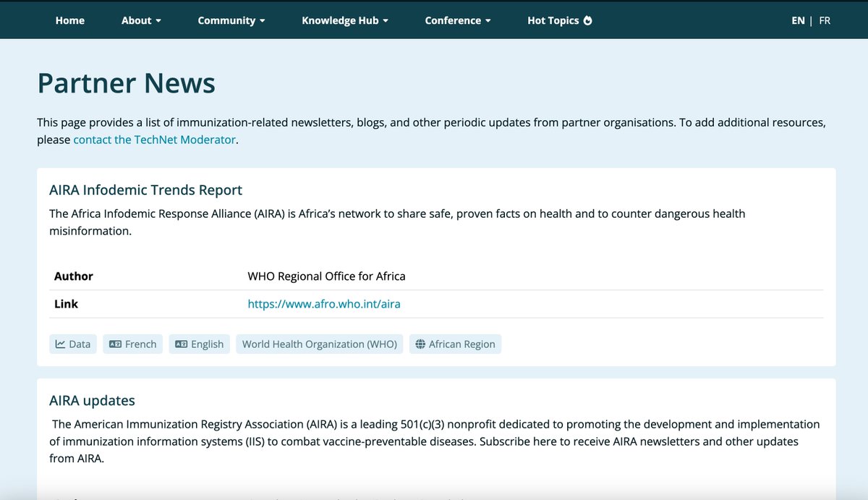Image resolution: width=868 pixels, height=500 pixels.
Task: Click the fire icon beside Hot Topics
Action: pyautogui.click(x=587, y=20)
